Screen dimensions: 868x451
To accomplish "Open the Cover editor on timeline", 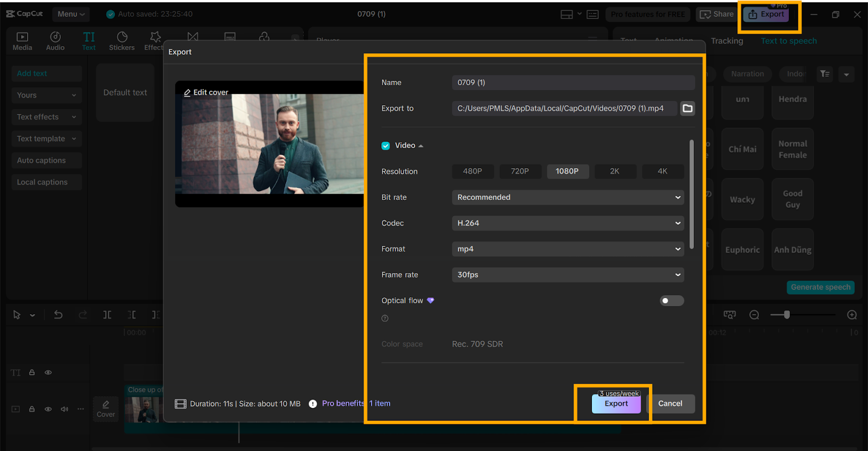I will pyautogui.click(x=106, y=409).
